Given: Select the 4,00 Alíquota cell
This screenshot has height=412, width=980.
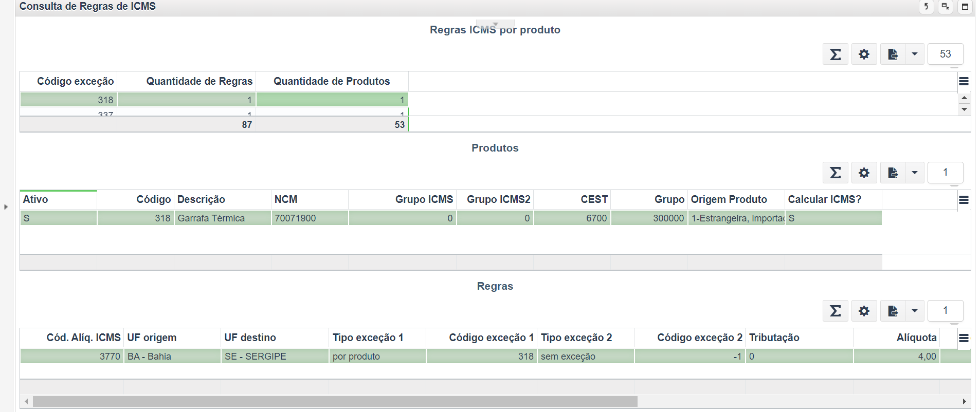Looking at the screenshot, I should [897, 357].
